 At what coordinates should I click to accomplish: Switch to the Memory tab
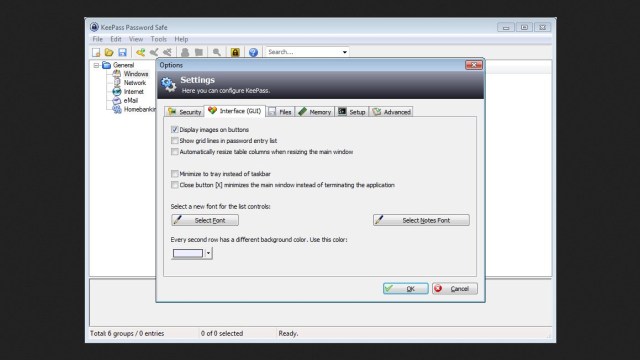[x=315, y=112]
